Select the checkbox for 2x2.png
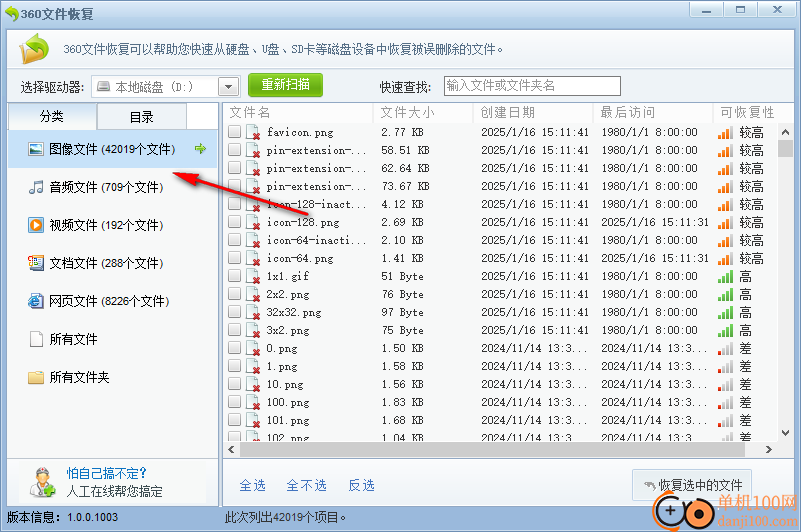This screenshot has height=532, width=801. (x=234, y=294)
